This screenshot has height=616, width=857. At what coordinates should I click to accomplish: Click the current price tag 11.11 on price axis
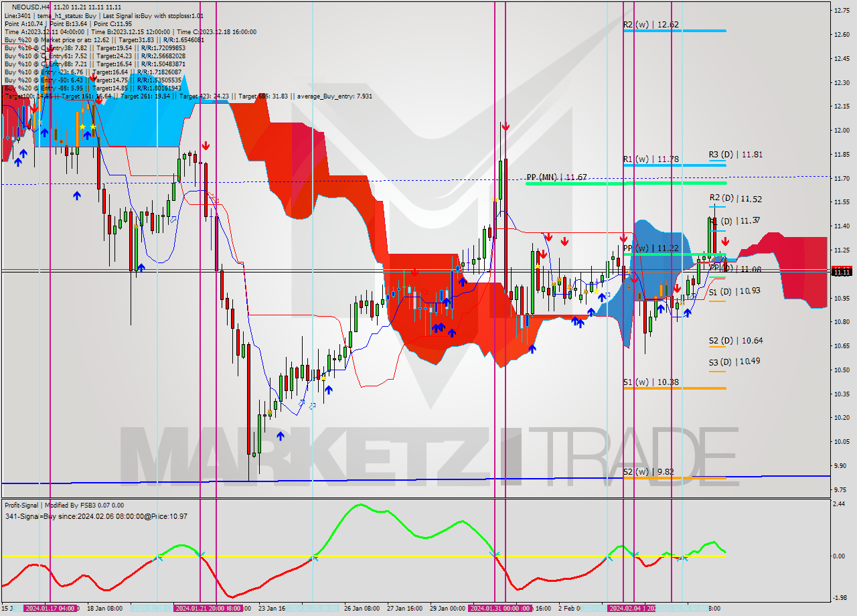tap(841, 272)
